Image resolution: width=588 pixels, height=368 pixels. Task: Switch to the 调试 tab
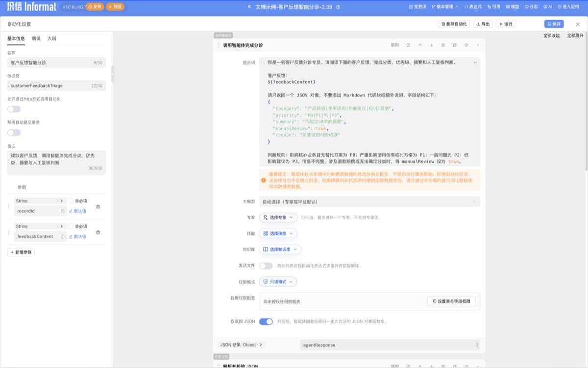pos(36,38)
